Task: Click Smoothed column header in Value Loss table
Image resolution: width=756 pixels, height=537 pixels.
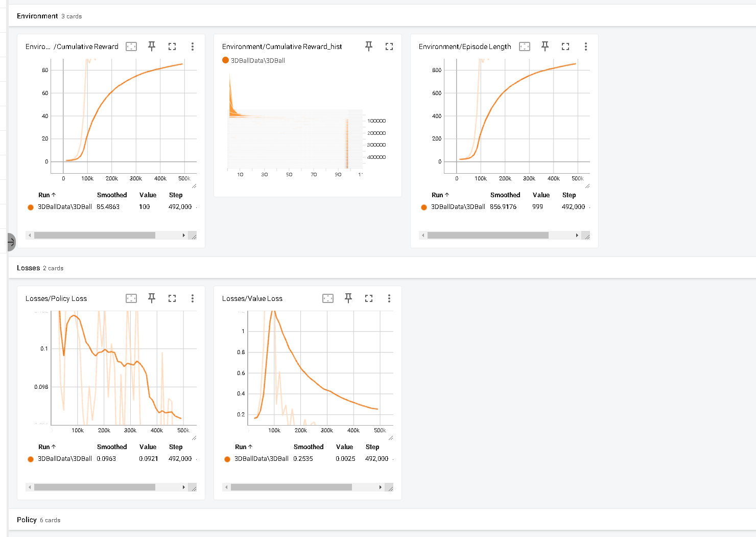Action: tap(309, 447)
